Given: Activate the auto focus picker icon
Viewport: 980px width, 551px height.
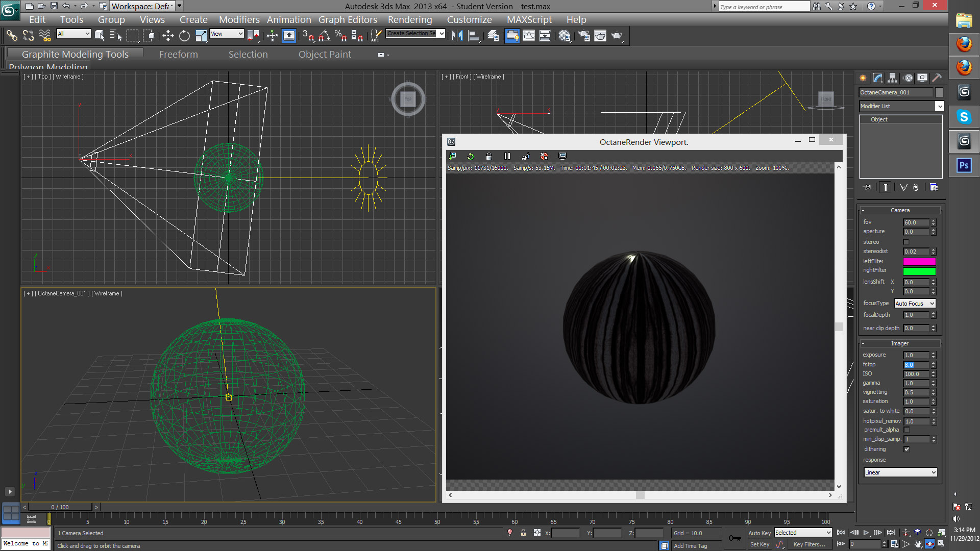Looking at the screenshot, I should pos(525,156).
